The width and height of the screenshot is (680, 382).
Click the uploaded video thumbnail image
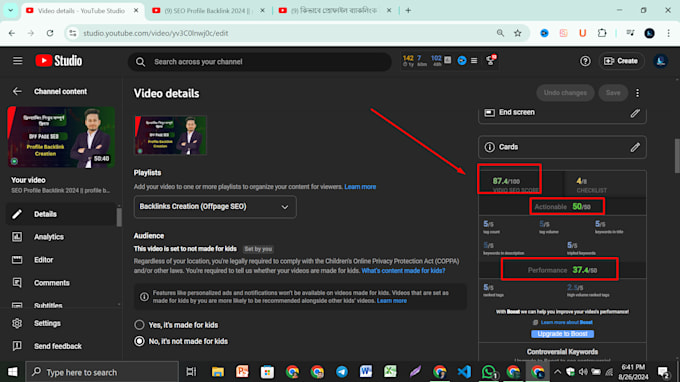coord(170,135)
